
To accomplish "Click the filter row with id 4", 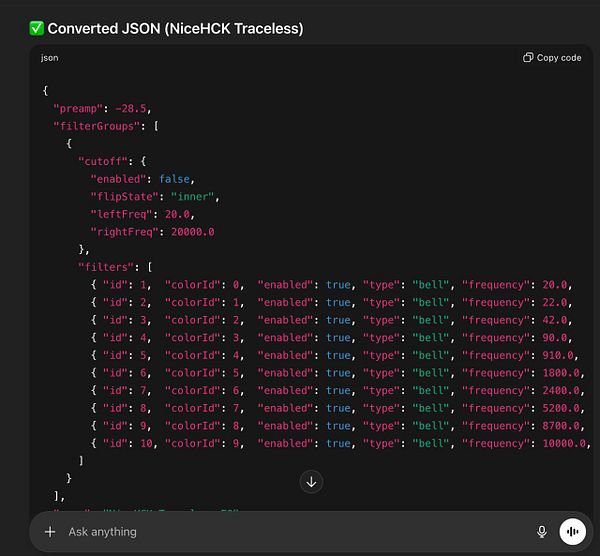I will 331,338.
